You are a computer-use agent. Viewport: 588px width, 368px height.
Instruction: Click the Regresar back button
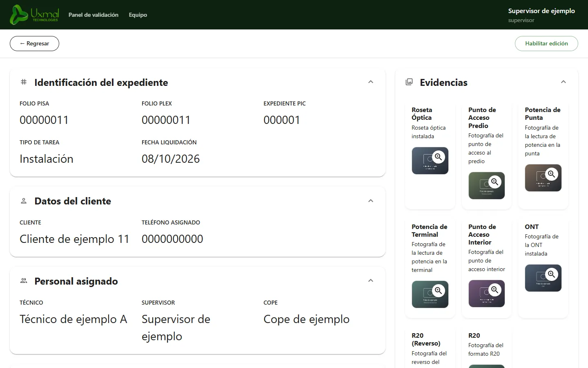click(34, 43)
